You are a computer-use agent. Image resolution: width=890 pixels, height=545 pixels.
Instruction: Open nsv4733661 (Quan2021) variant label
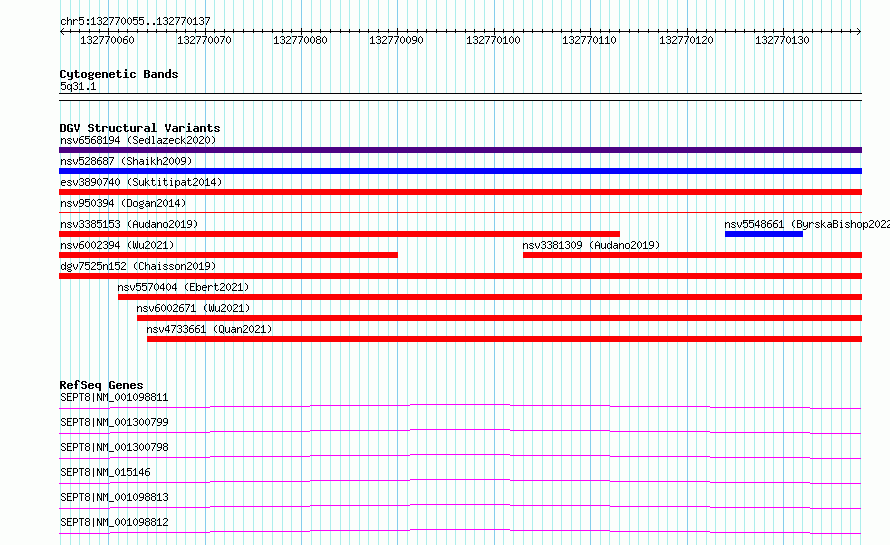pos(209,329)
